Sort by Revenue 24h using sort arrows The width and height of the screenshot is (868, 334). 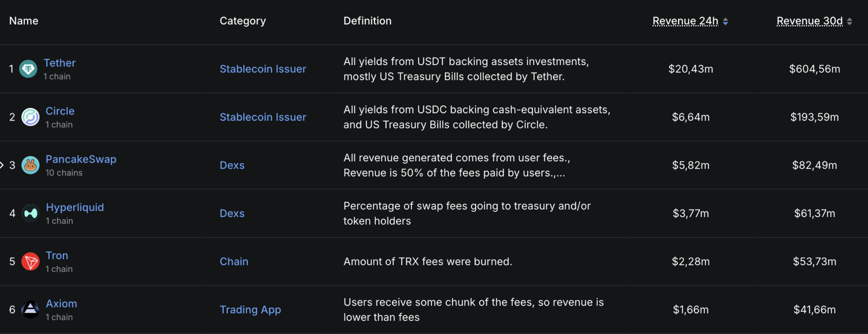pos(725,21)
